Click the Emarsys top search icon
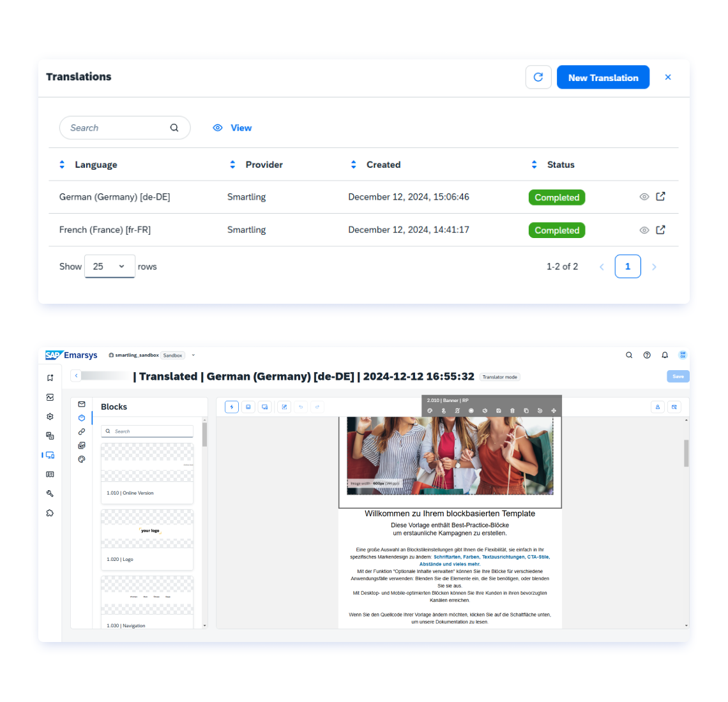The image size is (728, 702). pyautogui.click(x=629, y=355)
